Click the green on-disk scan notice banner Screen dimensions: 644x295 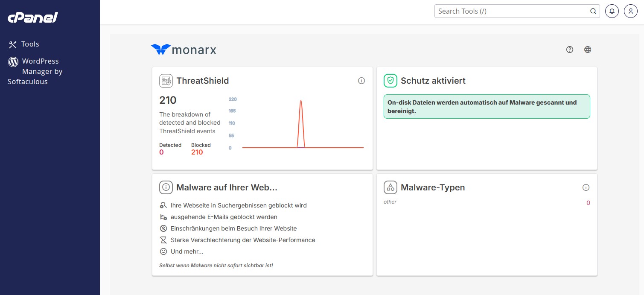click(487, 106)
